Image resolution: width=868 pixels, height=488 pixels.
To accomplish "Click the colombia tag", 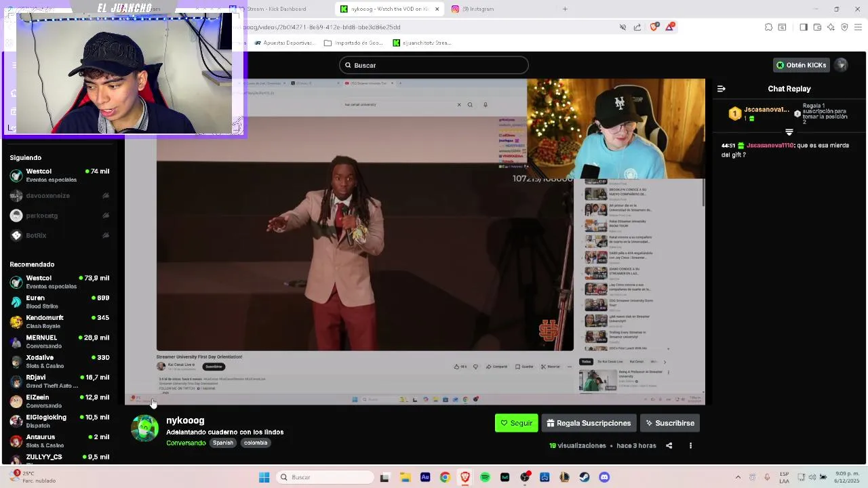I will coord(256,443).
